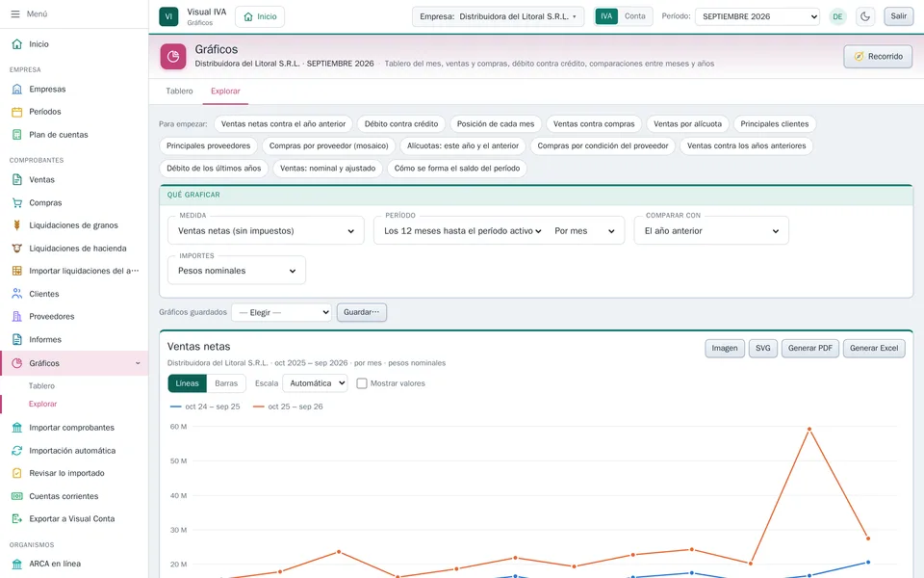Click the Clientes people icon
Viewport: 924px width, 578px height.
[x=17, y=294]
